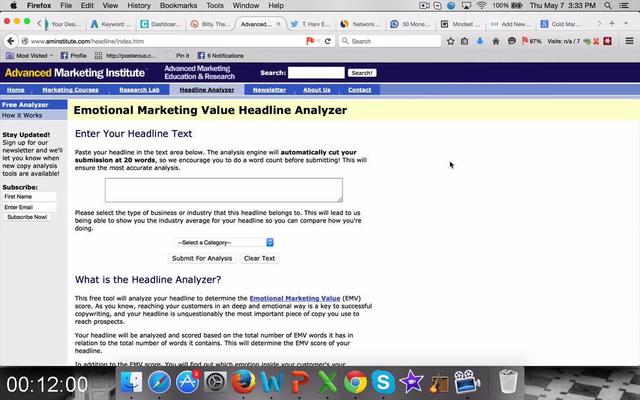Launch Safari from the dock

[159, 382]
